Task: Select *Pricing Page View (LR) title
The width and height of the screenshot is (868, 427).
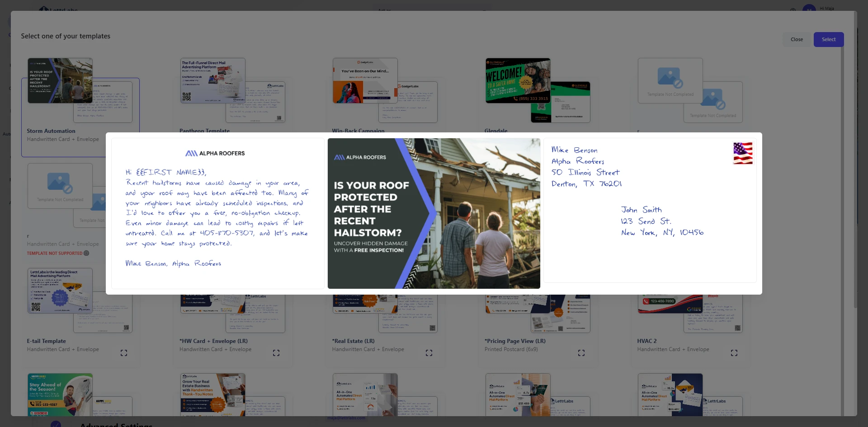Action: (x=515, y=341)
